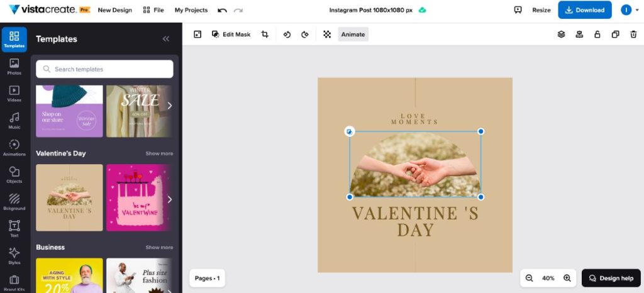Screen dimensions: 644x293
Task: Show next Valentine's Day templates arrow
Action: coord(170,199)
